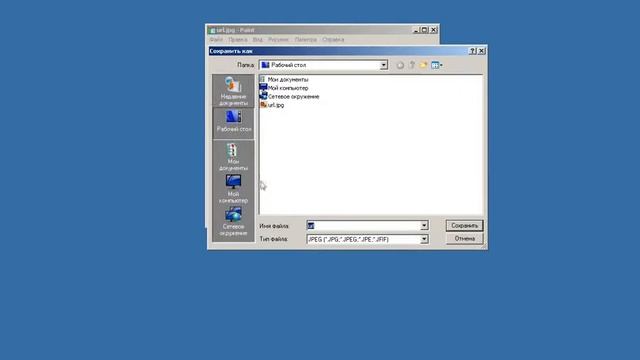Select the Мой компьютер list item
640x360 pixels.
pyautogui.click(x=284, y=88)
